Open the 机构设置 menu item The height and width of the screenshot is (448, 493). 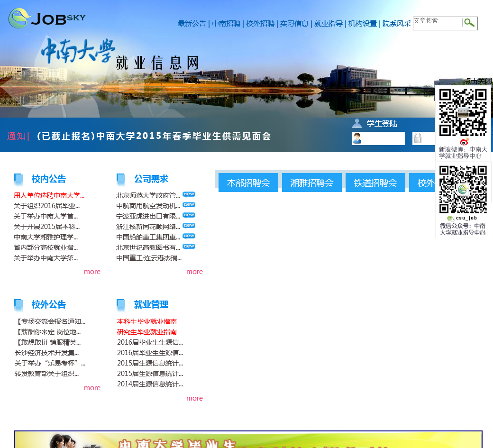(x=363, y=24)
